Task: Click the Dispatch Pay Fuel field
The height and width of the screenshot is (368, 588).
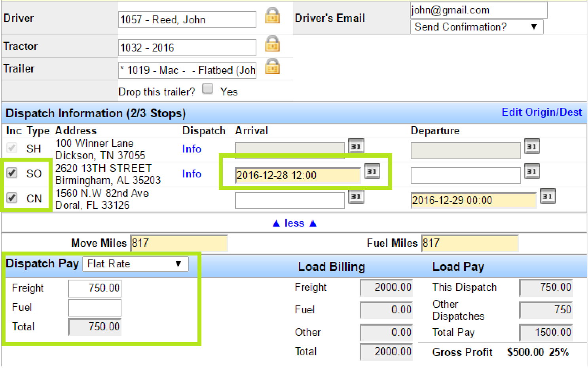Action: click(x=95, y=308)
